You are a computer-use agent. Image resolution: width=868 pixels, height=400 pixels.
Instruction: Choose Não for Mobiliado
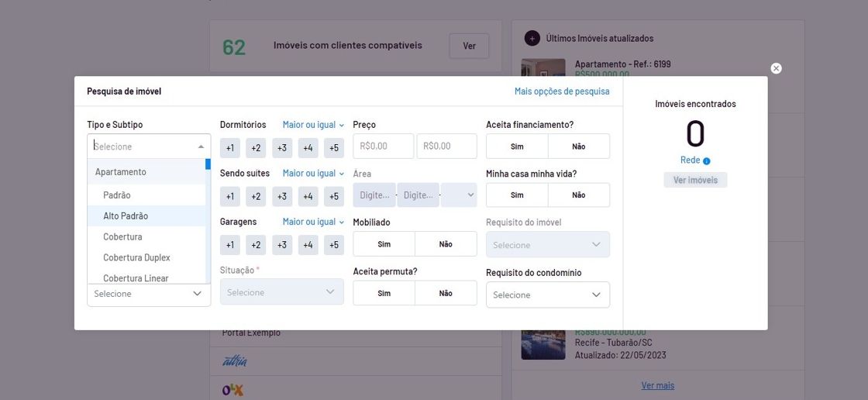coord(446,244)
